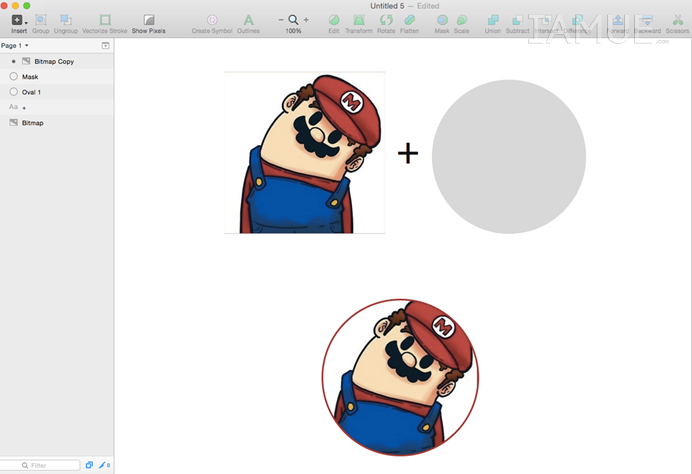This screenshot has height=474, width=692.
Task: Collapse pages list panel button
Action: (x=105, y=45)
